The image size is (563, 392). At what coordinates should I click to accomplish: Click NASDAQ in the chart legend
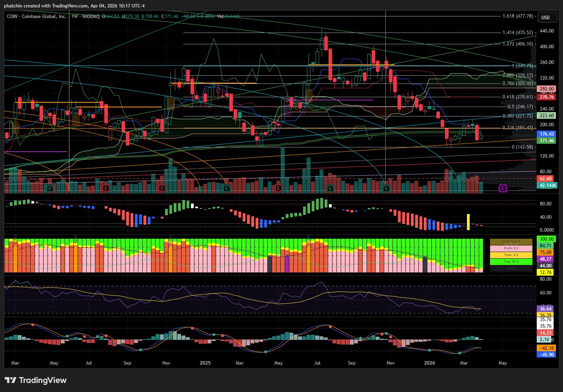91,16
